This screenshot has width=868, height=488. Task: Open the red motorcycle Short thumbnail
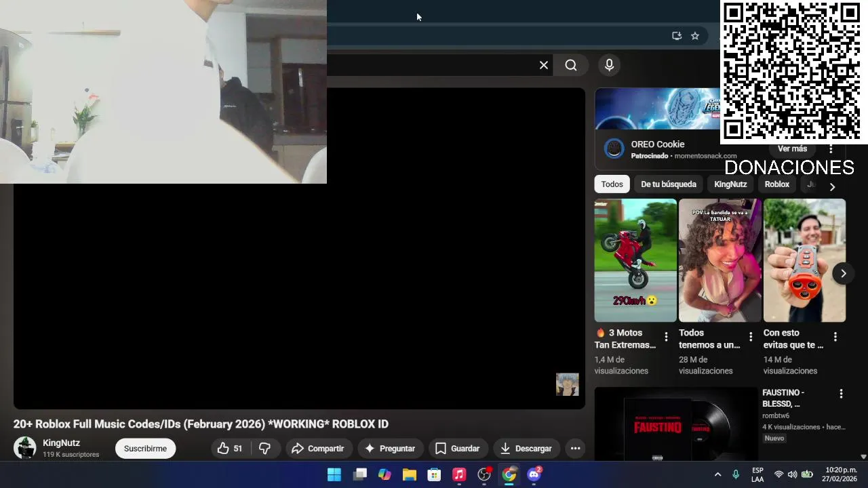635,260
